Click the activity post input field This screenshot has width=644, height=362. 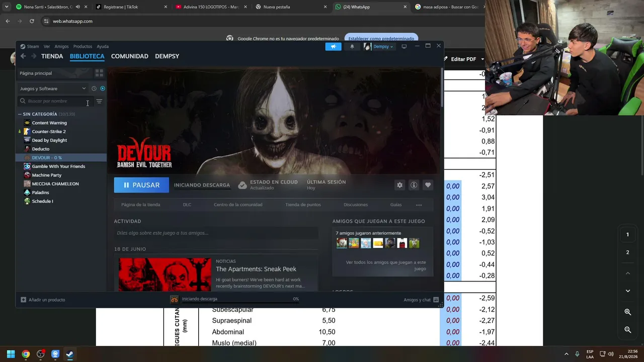point(216,233)
